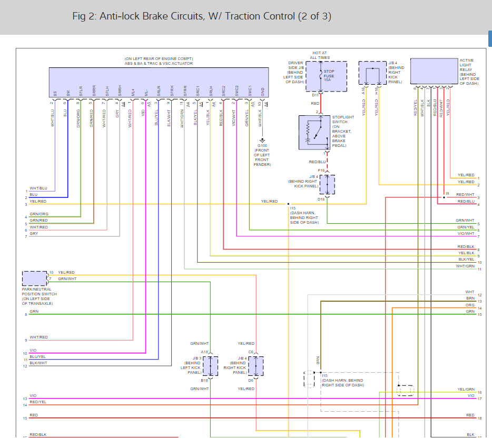Click the ABS & BA & TRAC & VSC actuator block
The height and width of the screenshot is (448, 492).
(159, 83)
